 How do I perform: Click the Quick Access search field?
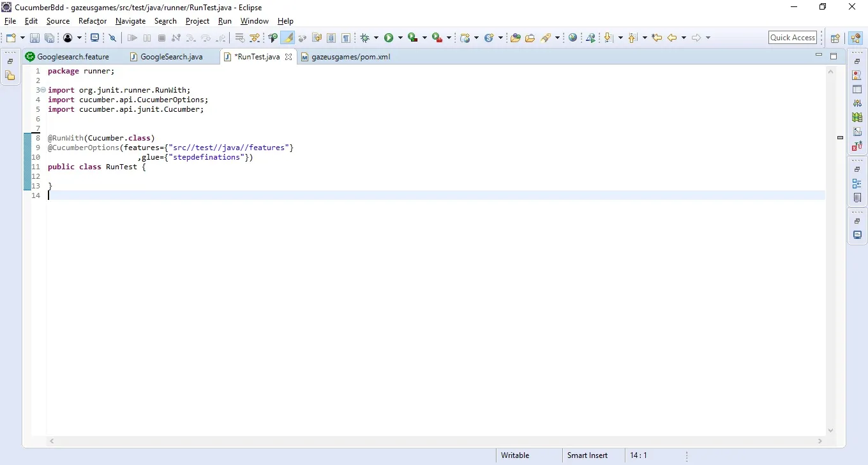pyautogui.click(x=793, y=38)
